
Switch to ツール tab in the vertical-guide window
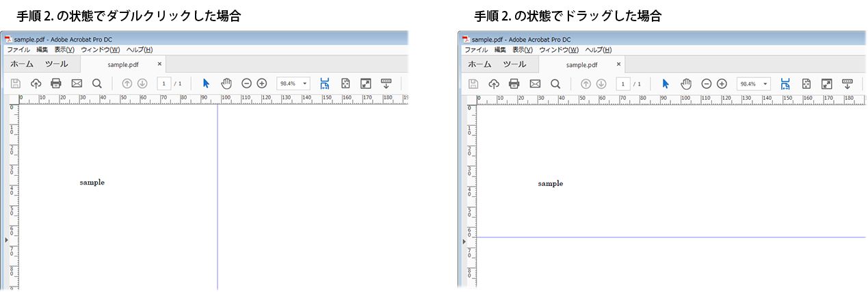tap(57, 64)
